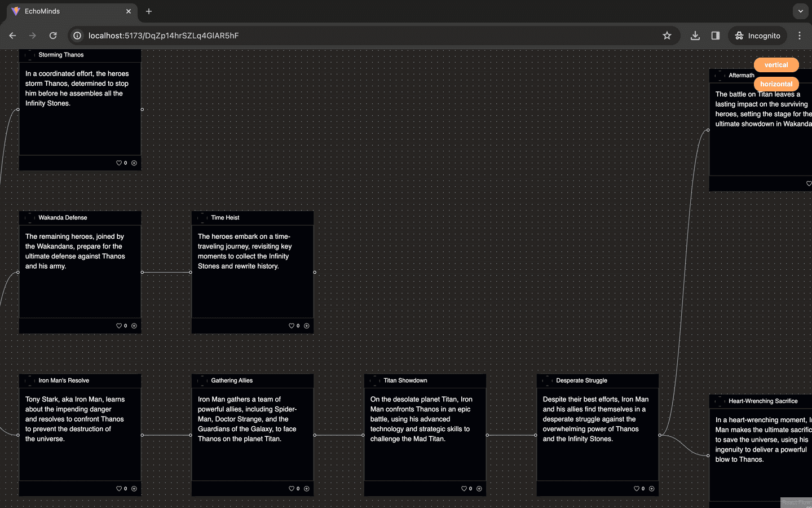The height and width of the screenshot is (508, 812).
Task: Click the React Flow attribution link
Action: coord(796,502)
